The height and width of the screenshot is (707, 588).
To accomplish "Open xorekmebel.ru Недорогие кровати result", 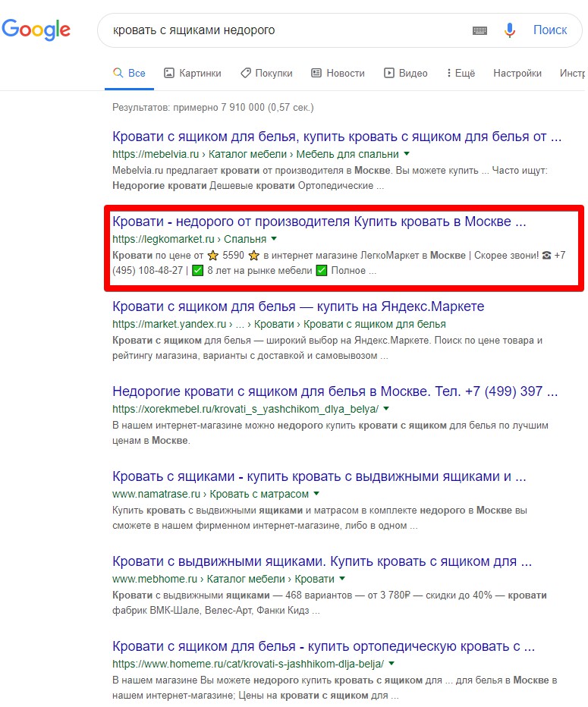I will tap(335, 391).
